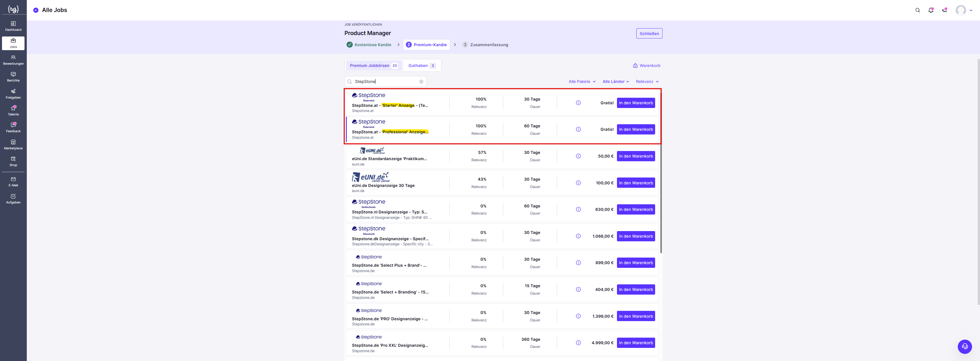Add StepStone.de 1.399,00 € ad to Warenkorb
The image size is (980, 361).
636,316
